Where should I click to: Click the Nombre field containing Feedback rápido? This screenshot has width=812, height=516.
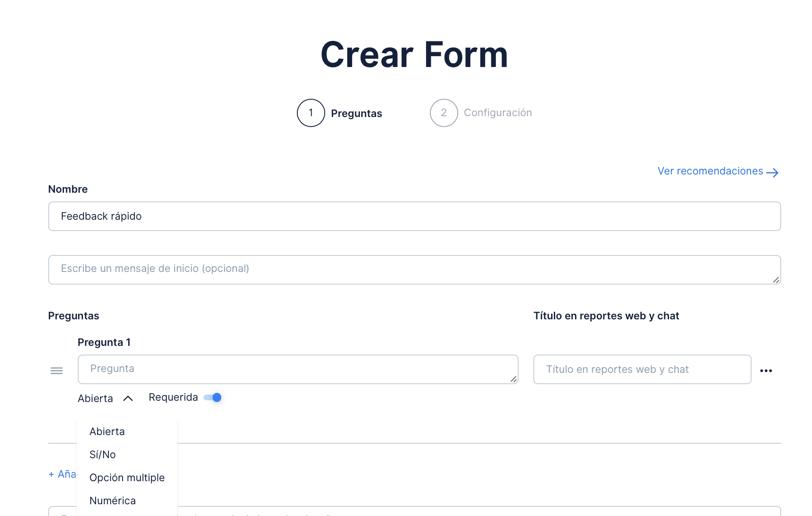coord(414,216)
